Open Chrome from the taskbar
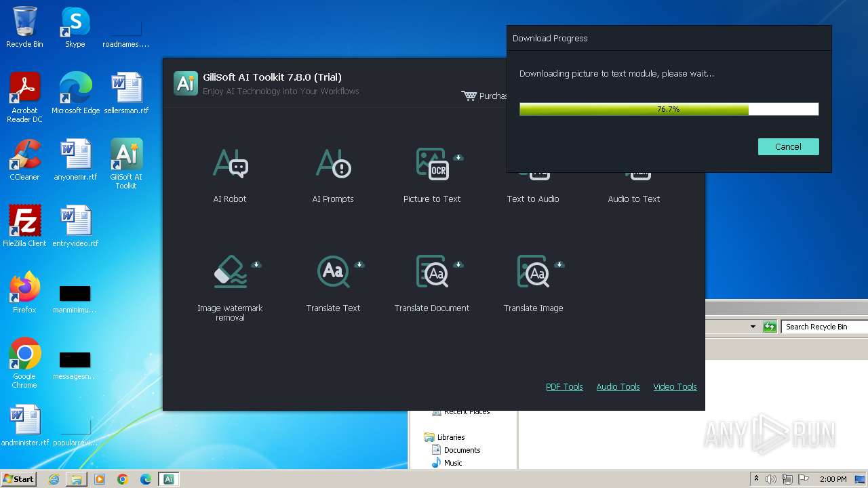The width and height of the screenshot is (868, 488). pyautogui.click(x=123, y=479)
